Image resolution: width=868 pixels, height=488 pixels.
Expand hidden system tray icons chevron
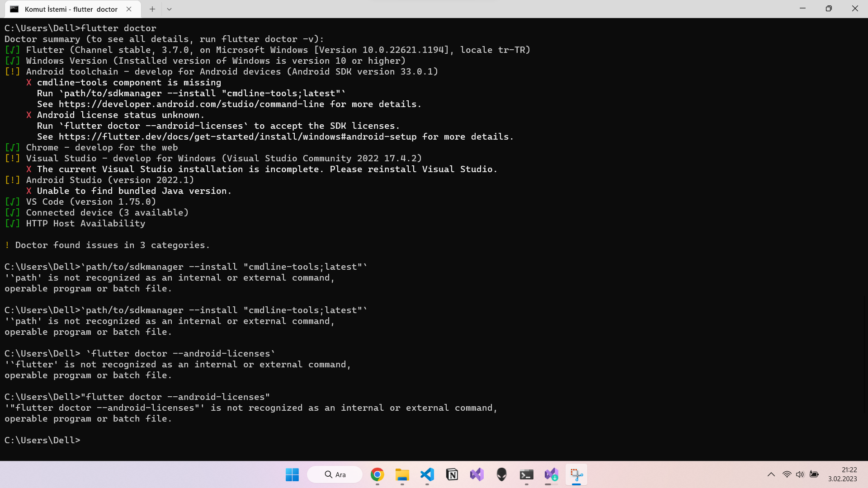click(x=771, y=474)
